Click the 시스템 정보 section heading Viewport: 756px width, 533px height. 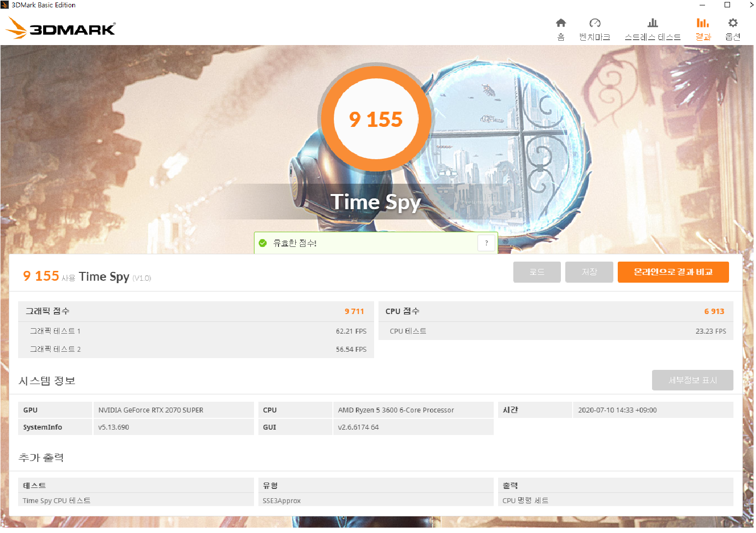(x=47, y=381)
